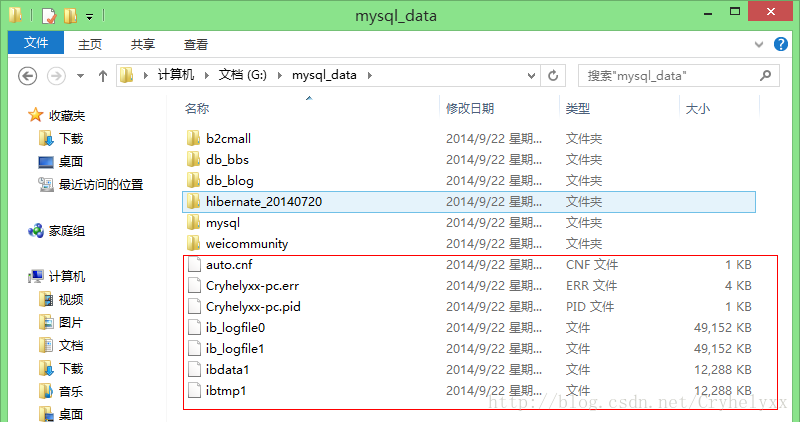The height and width of the screenshot is (422, 800).
Task: Open 文档 under 计算机
Action: [61, 345]
